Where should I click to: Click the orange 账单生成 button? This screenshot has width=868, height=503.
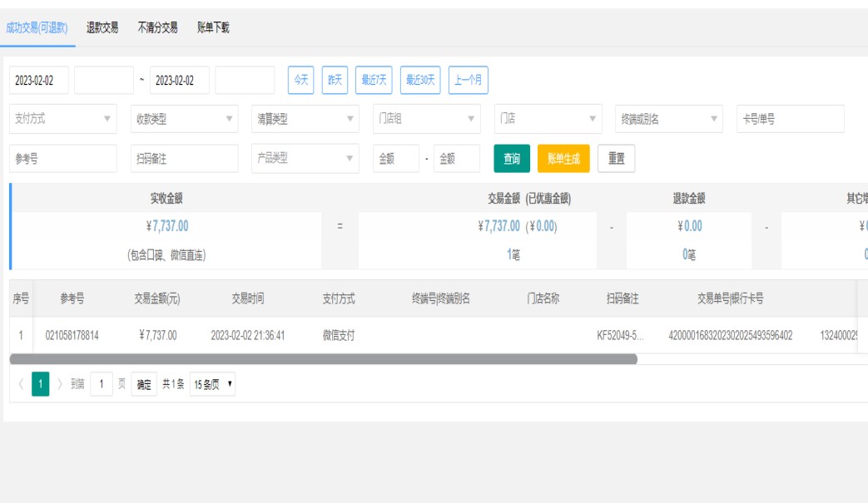click(x=563, y=159)
